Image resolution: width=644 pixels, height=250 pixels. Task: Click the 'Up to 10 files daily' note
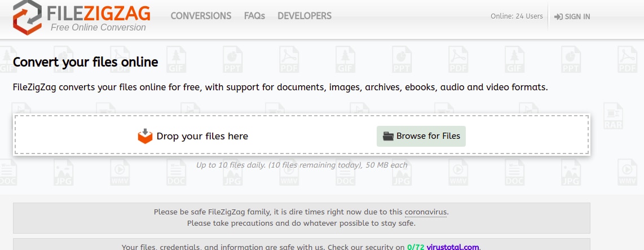point(301,165)
